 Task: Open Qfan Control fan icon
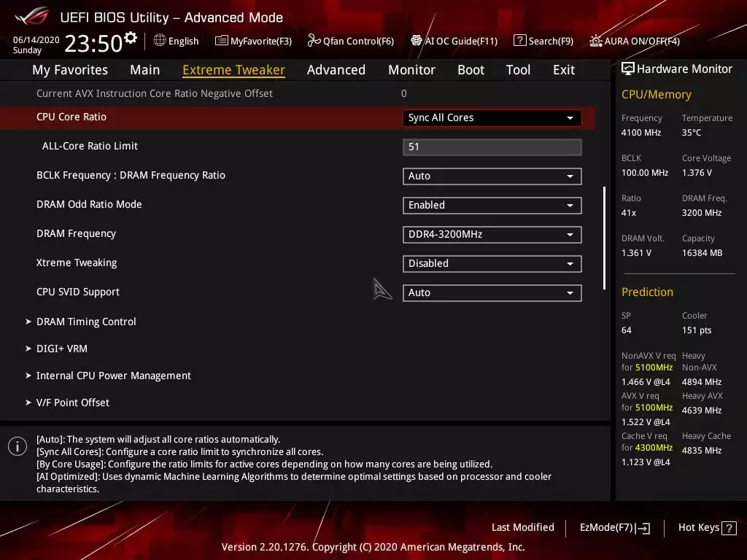coord(314,41)
